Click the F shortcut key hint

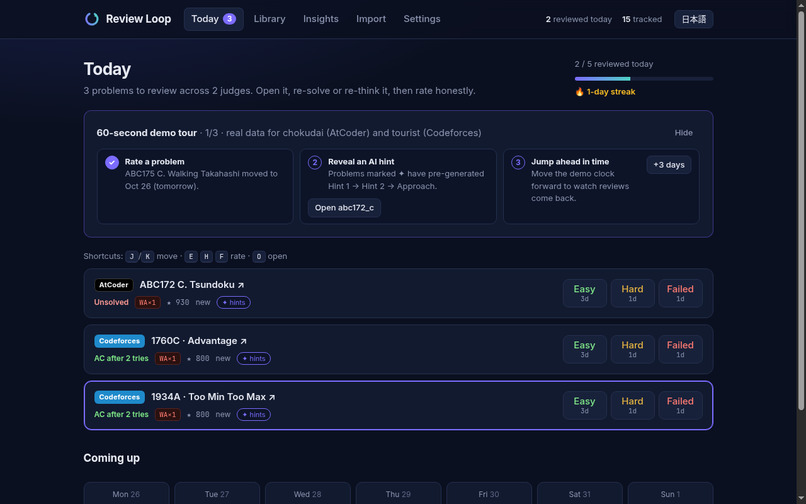click(222, 256)
